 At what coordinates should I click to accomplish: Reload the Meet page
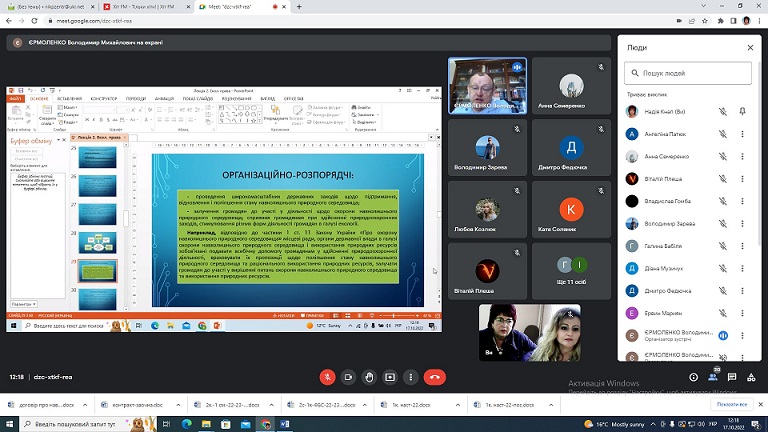pos(34,21)
